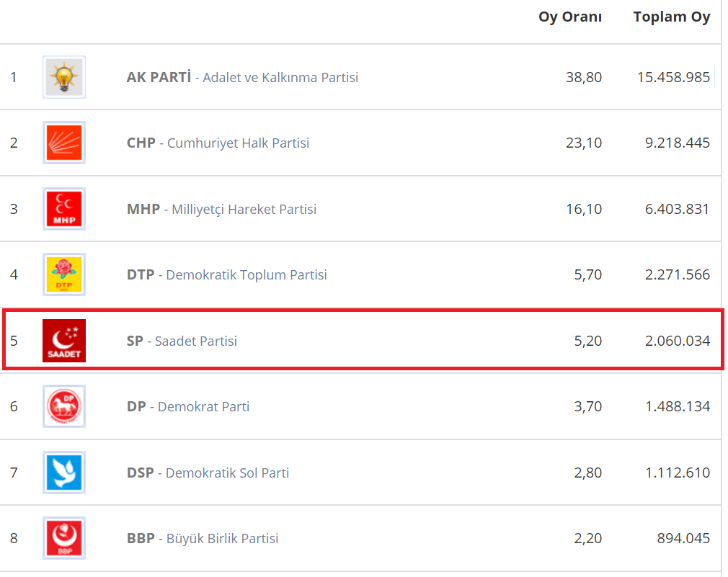The image size is (728, 577).
Task: Open the BBP Büyük Birlik Partisi entry
Action: pos(203,538)
